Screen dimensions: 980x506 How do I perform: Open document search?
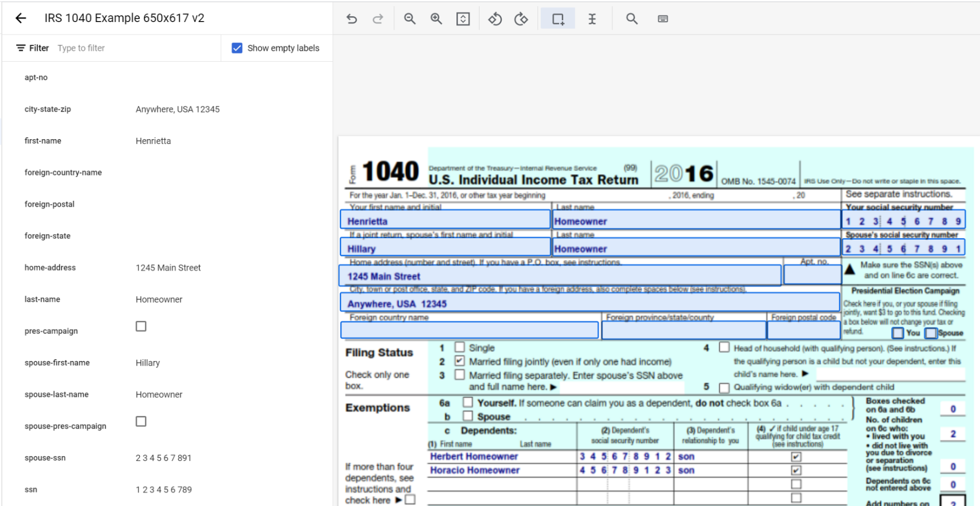[631, 18]
